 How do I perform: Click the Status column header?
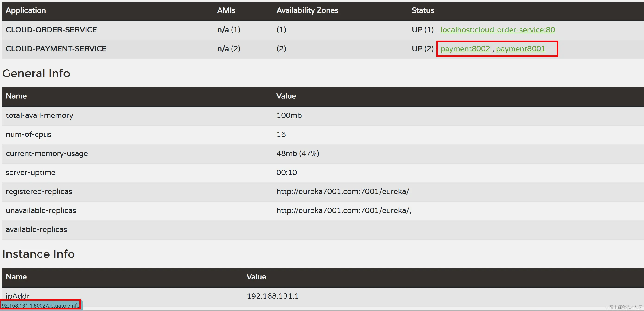pyautogui.click(x=423, y=10)
